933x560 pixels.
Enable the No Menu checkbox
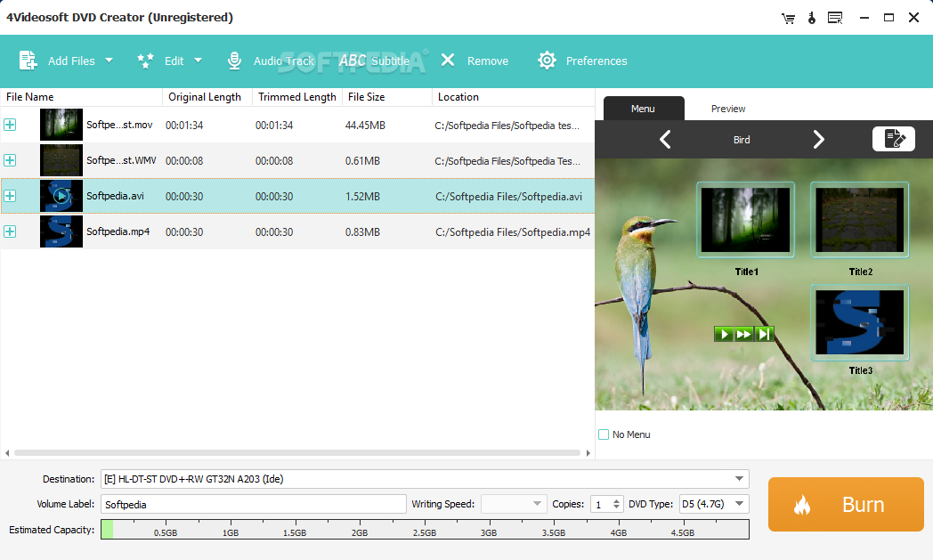coord(604,434)
